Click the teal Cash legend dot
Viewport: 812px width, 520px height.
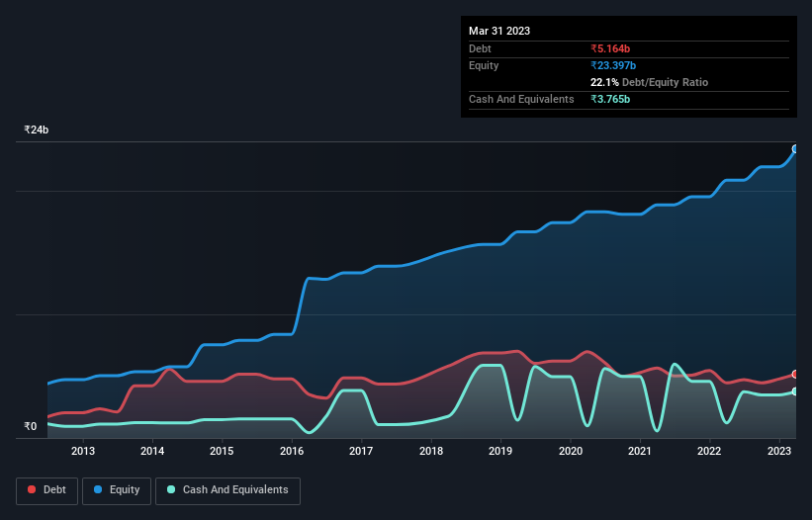(171, 489)
